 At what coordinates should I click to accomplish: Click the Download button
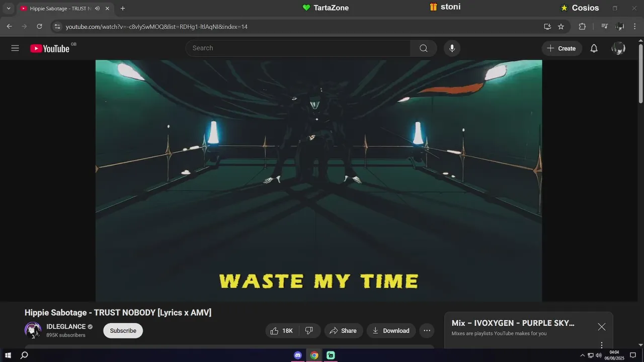[x=391, y=331]
